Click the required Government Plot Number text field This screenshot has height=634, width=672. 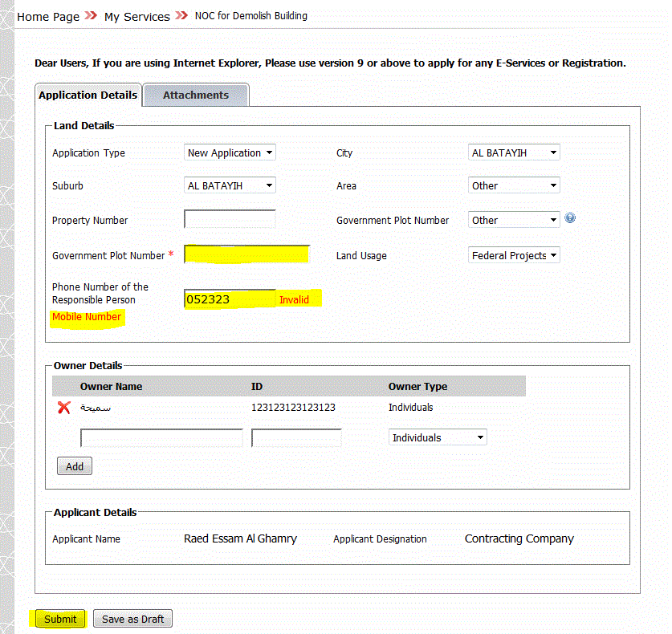point(246,254)
